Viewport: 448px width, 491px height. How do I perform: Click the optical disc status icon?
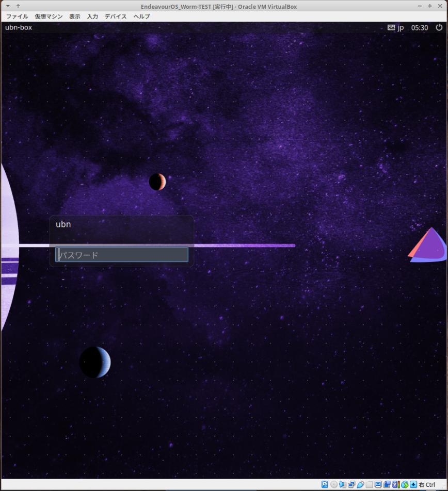334,484
